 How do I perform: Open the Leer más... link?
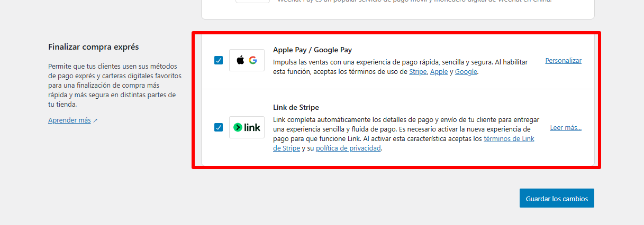[x=565, y=128]
